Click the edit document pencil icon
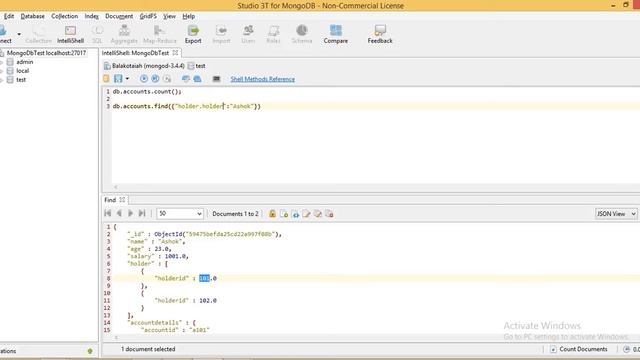The image size is (640, 360). pyautogui.click(x=307, y=214)
